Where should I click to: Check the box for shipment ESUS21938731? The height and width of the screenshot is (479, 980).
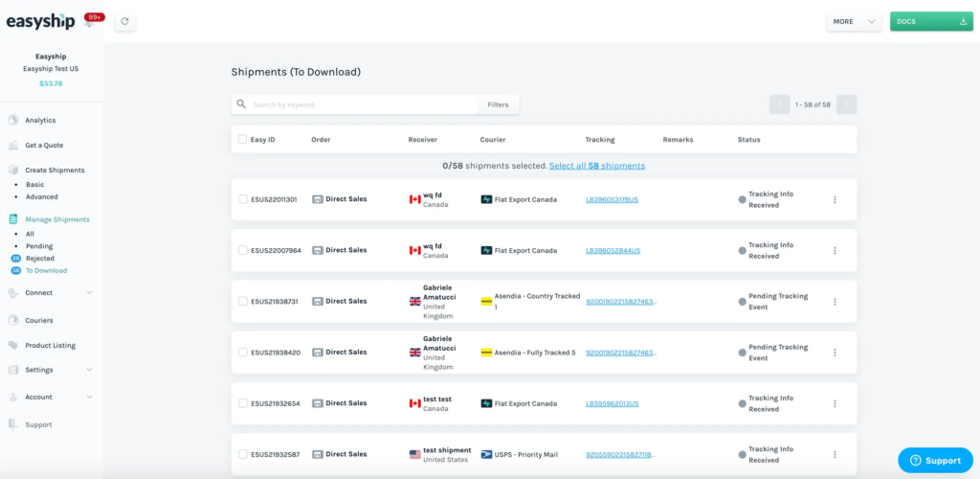pos(243,302)
